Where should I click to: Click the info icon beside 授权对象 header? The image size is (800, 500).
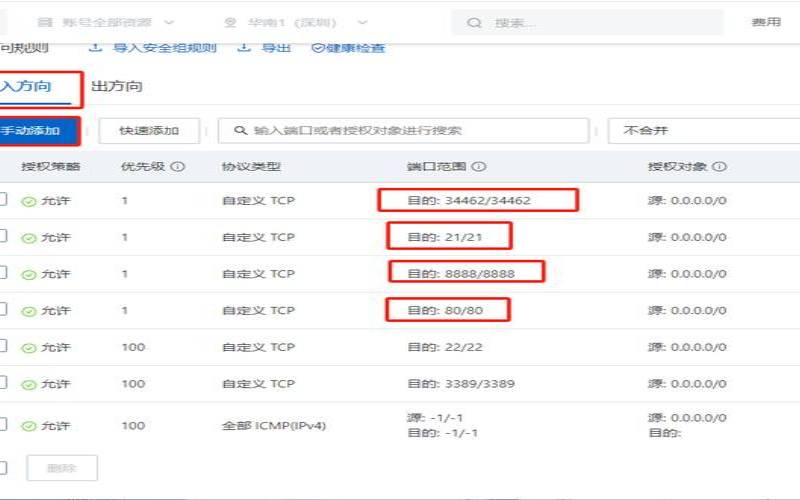pyautogui.click(x=719, y=167)
